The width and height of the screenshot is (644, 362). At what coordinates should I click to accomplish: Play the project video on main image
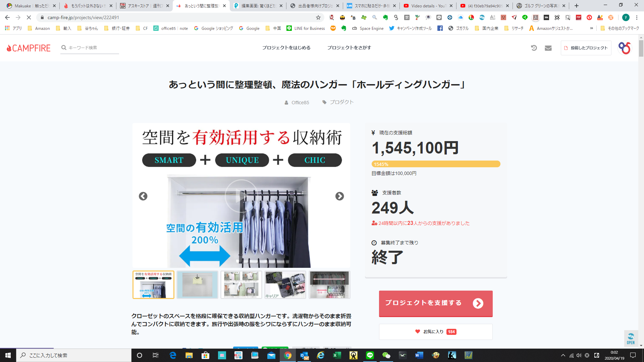[x=241, y=196]
